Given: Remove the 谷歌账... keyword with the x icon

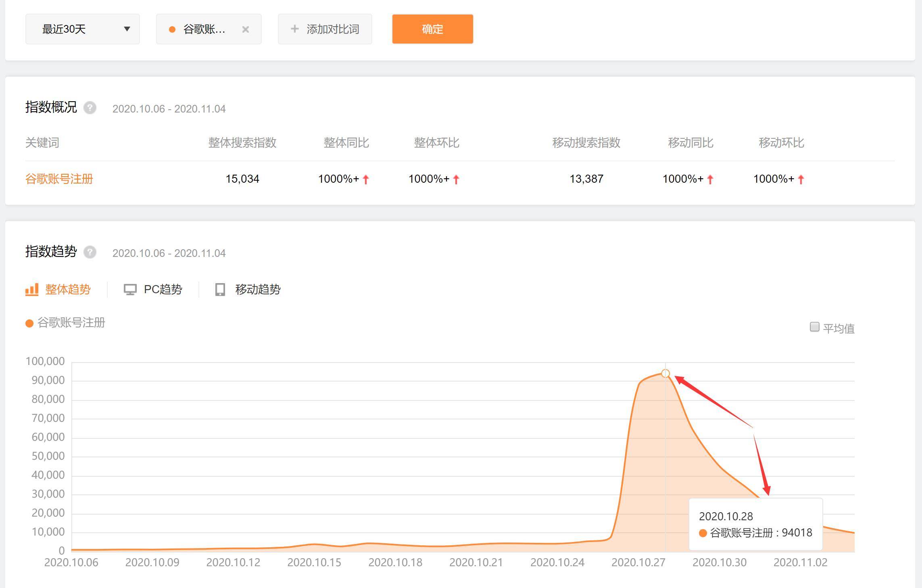Looking at the screenshot, I should 245,29.
